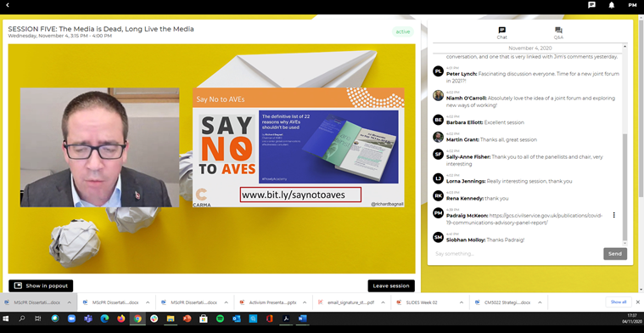This screenshot has width=644, height=333.
Task: Open Microsoft Store from the taskbar
Action: click(204, 319)
